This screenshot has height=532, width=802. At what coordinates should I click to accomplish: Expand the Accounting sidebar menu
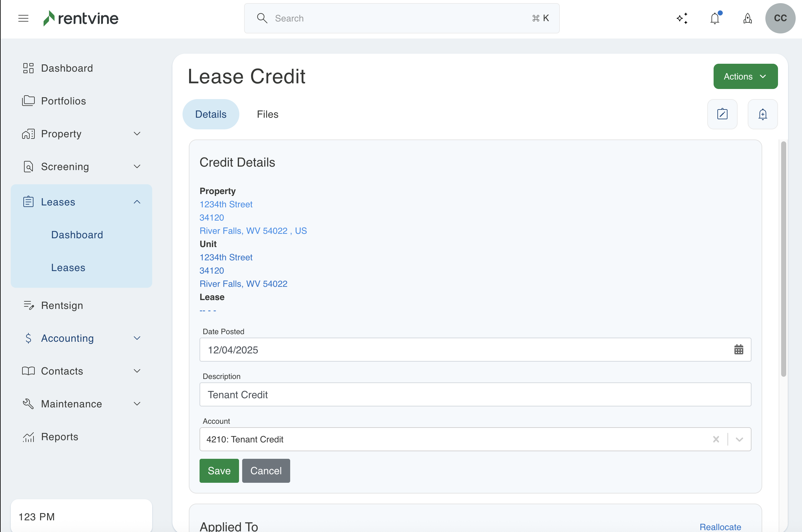point(137,338)
